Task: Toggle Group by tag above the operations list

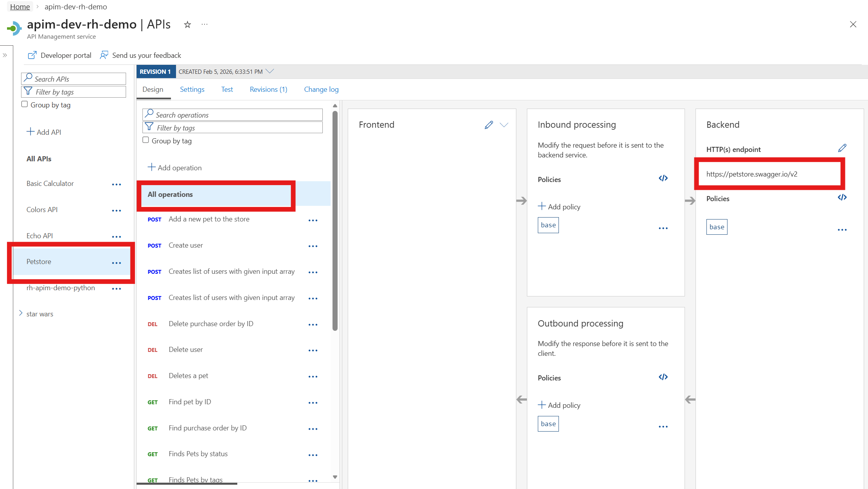Action: 146,139
